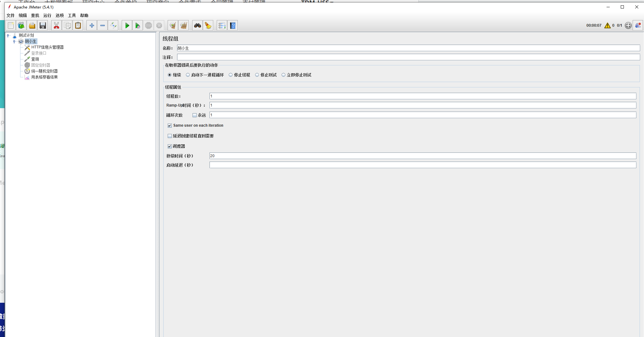Open Search with the binoculars icon
644x337 pixels.
pos(198,25)
